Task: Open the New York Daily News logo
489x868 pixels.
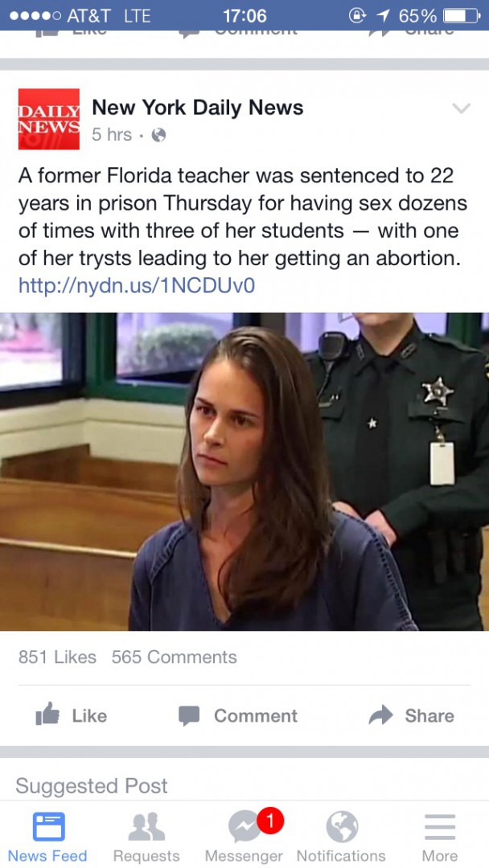Action: click(49, 119)
